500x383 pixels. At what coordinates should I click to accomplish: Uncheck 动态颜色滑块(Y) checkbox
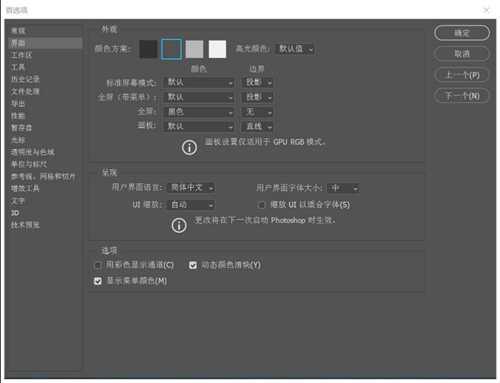[x=193, y=265]
